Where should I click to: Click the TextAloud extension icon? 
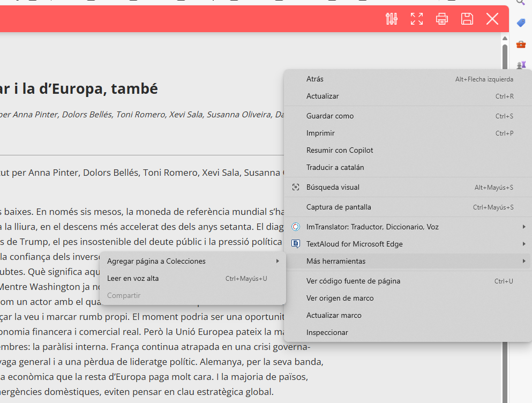295,244
